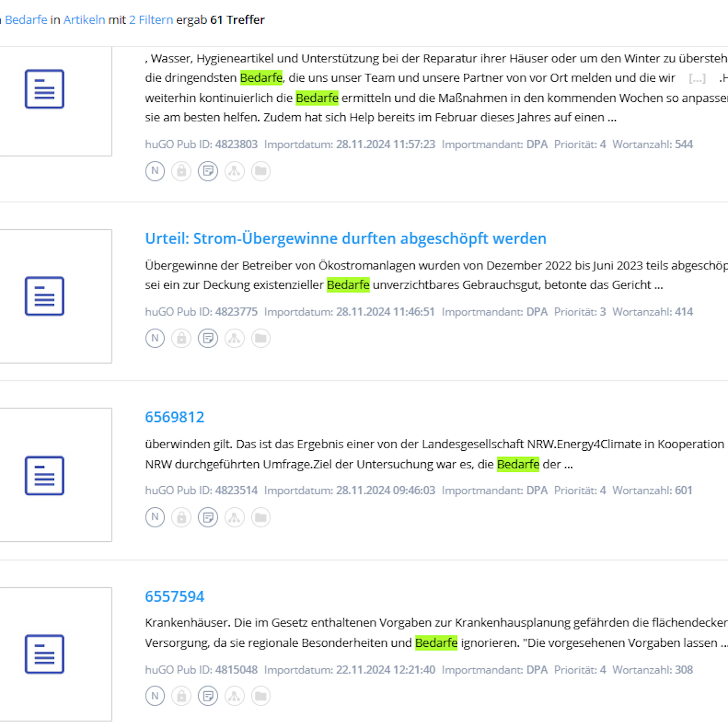Viewport: 728px width, 728px height.
Task: Open article 6557594
Action: click(x=175, y=596)
